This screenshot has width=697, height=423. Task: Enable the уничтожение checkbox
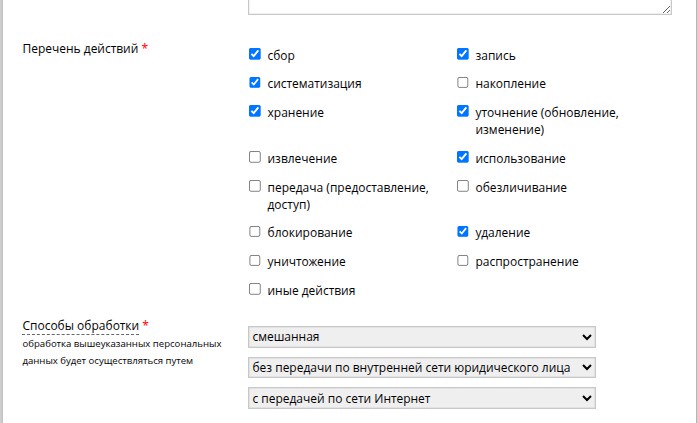255,260
